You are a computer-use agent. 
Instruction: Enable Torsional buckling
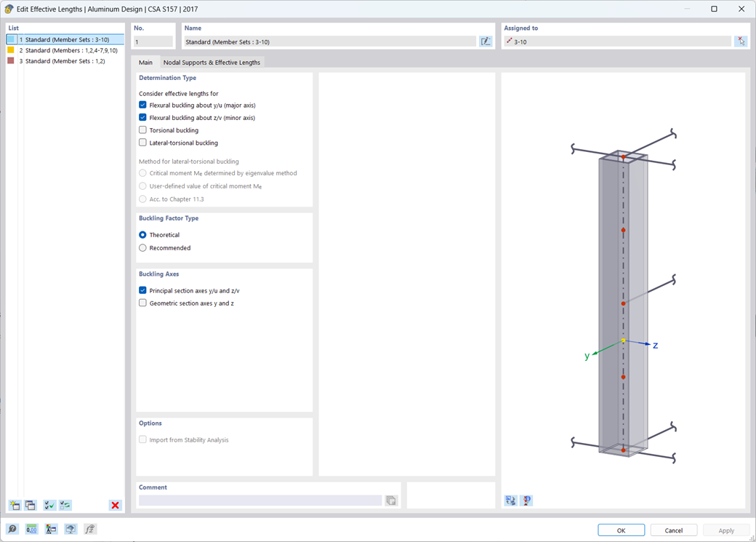[x=142, y=129]
